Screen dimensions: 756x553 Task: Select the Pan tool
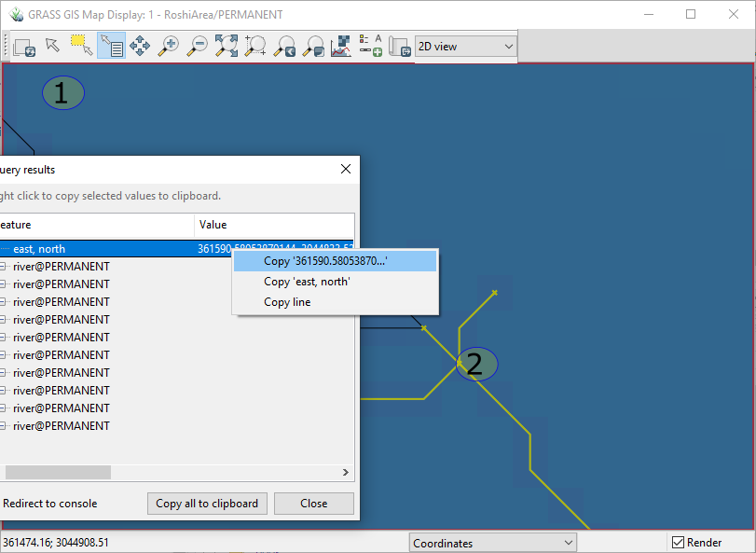tap(140, 46)
